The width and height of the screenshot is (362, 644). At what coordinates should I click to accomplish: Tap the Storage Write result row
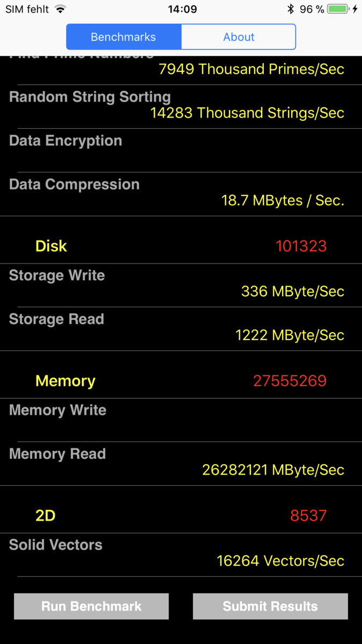181,284
